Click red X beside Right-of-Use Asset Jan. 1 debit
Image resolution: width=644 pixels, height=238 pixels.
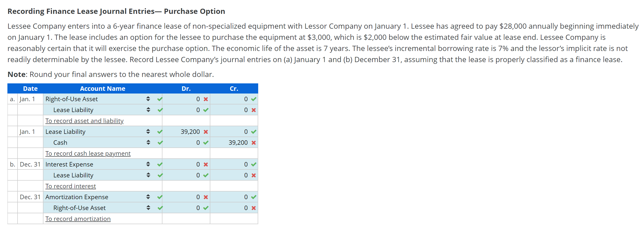206,99
